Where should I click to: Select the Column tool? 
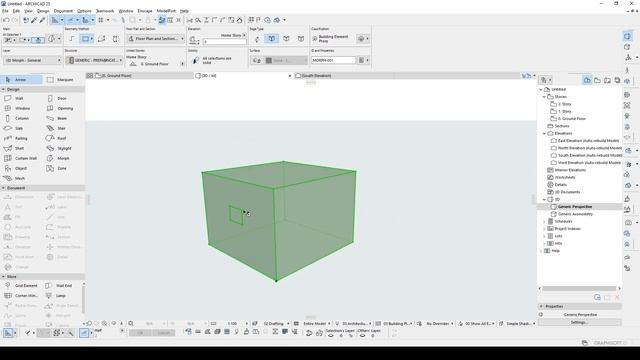coord(21,118)
